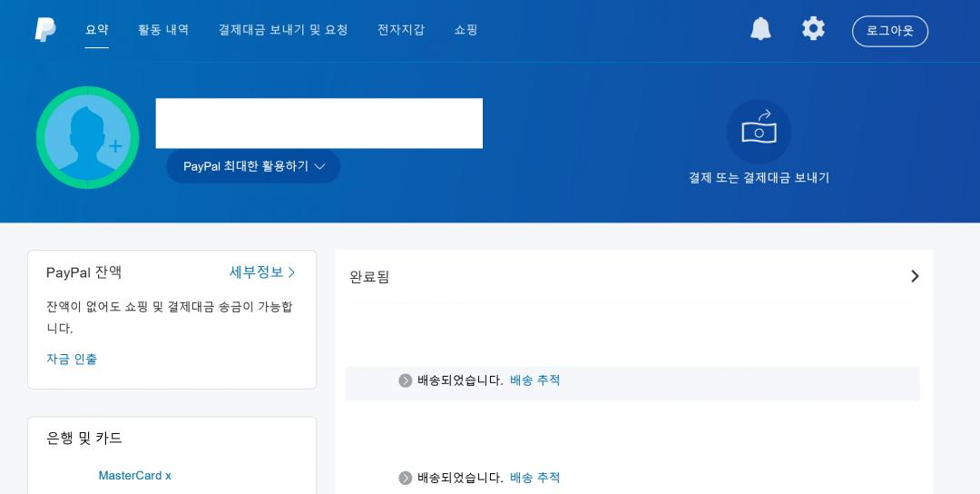Select the MasterCard x card entry
The height and width of the screenshot is (494, 980).
134,476
